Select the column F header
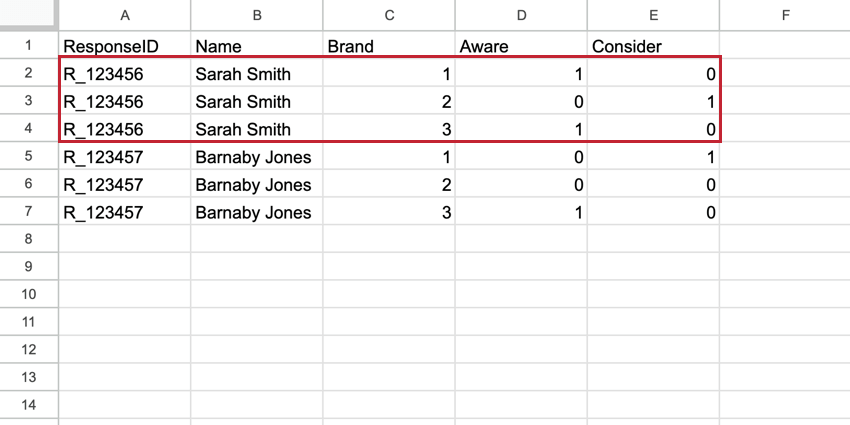Image resolution: width=850 pixels, height=425 pixels. click(x=785, y=15)
